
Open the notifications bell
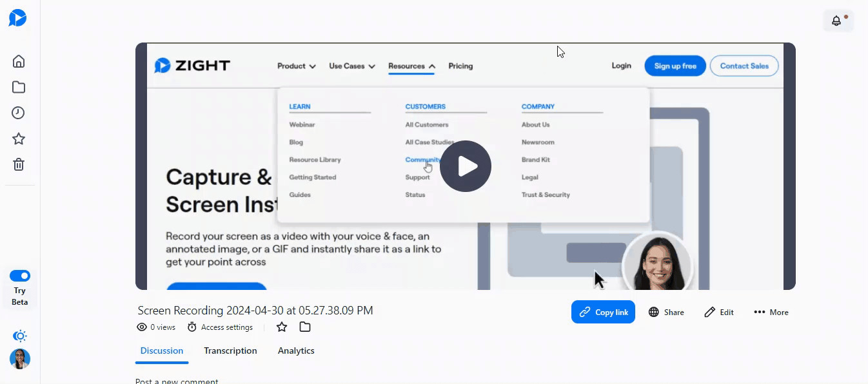click(x=838, y=21)
